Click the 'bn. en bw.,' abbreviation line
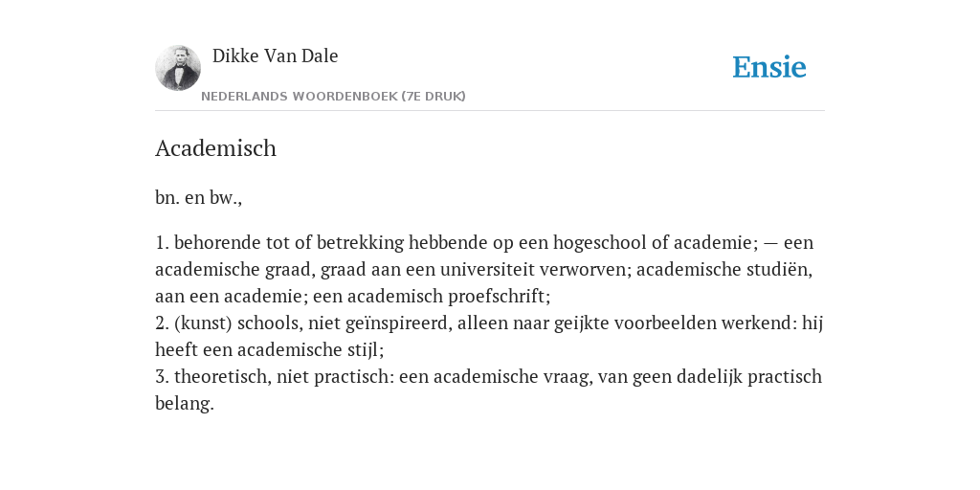The image size is (980, 490). click(x=199, y=198)
